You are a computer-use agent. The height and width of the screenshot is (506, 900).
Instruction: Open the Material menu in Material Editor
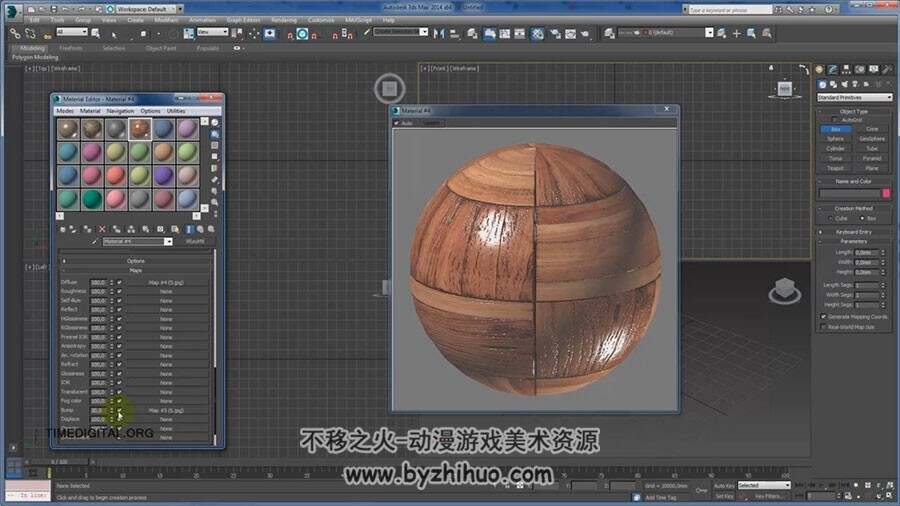(x=90, y=111)
